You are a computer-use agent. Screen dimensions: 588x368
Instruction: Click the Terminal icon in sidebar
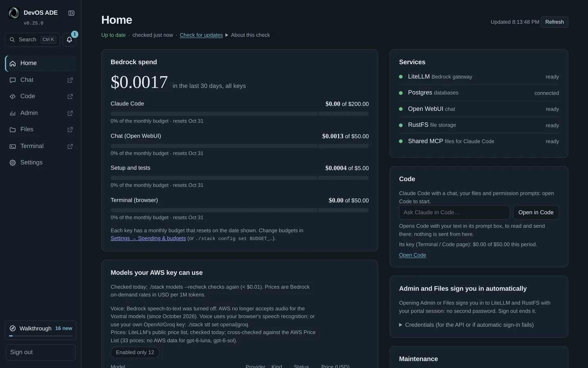tap(13, 146)
